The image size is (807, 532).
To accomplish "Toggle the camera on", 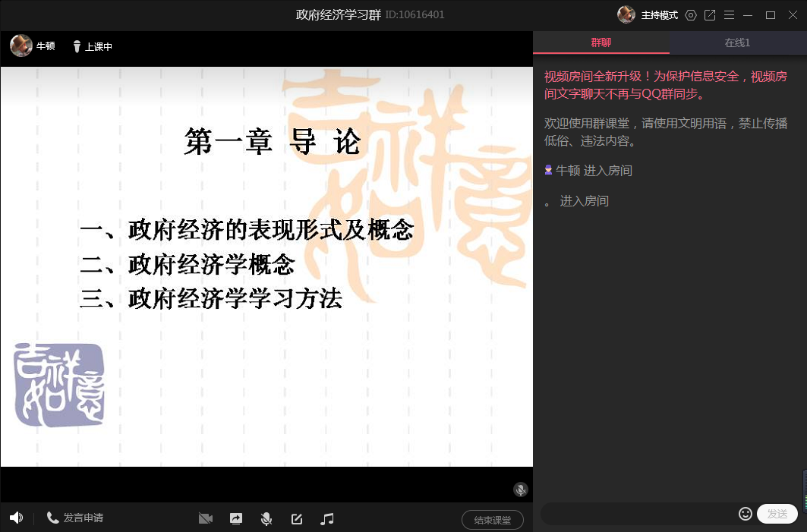I will (205, 519).
